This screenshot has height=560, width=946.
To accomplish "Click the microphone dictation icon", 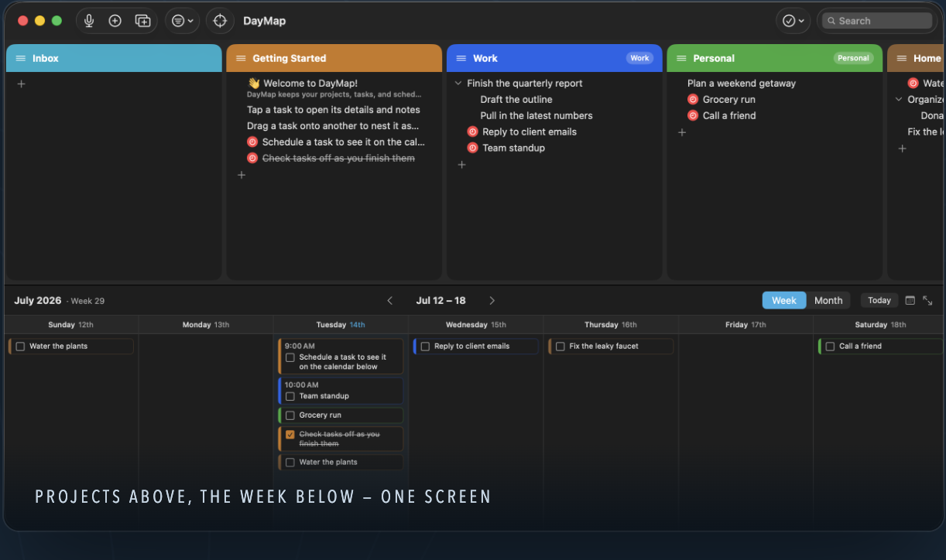I will point(89,21).
